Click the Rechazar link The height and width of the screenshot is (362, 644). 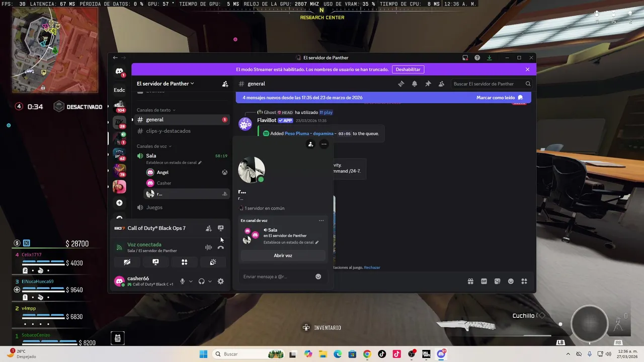[372, 267]
